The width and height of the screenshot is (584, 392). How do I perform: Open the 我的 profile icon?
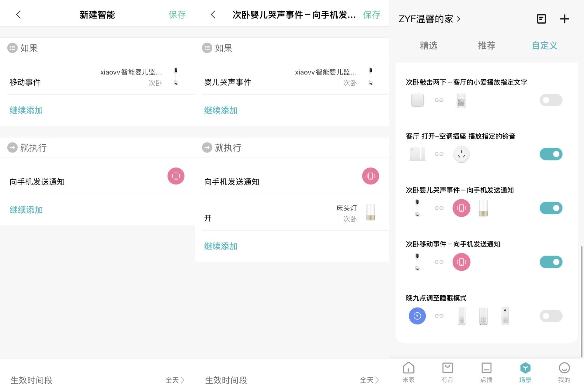564,371
